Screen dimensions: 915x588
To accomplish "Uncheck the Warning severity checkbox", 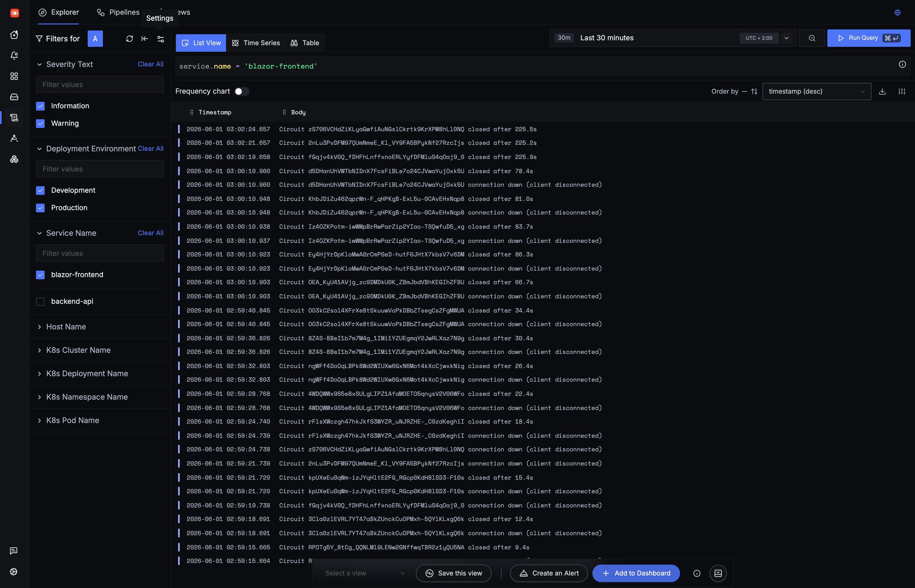I will pos(41,123).
